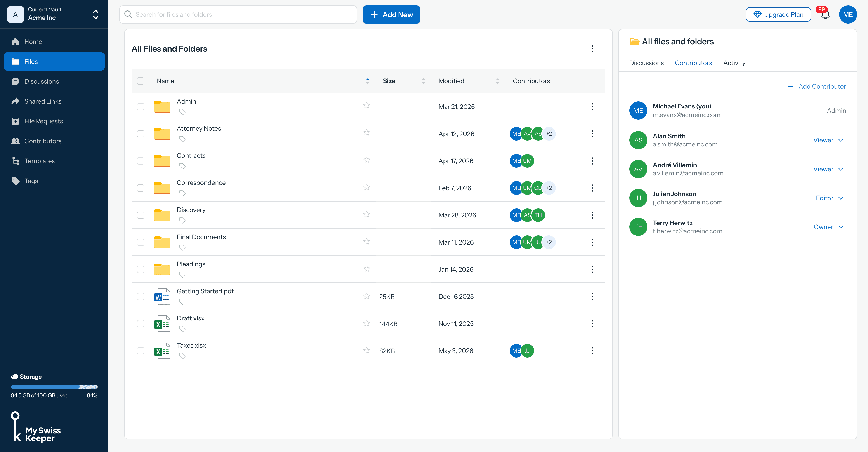Select Michael Evans contributor entry
Screen dimensions: 868x452
(738, 111)
